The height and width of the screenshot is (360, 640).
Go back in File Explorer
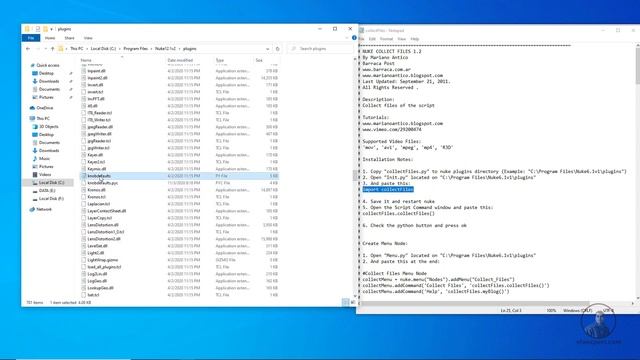coord(28,49)
